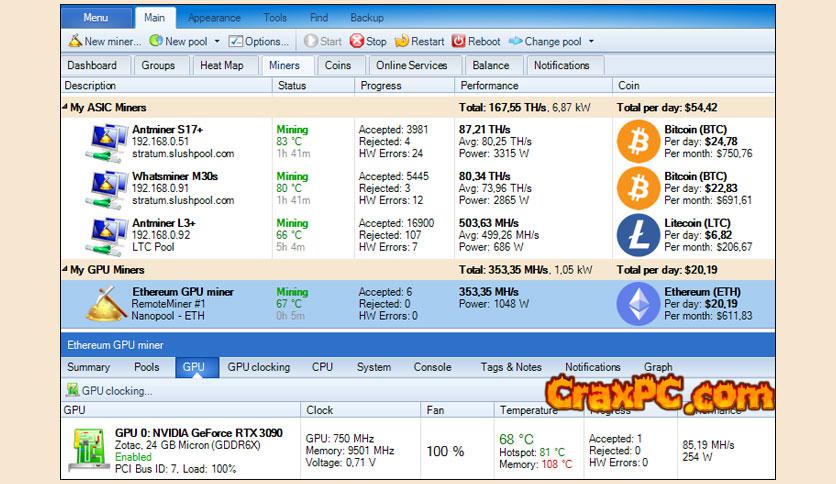
Task: Click the New miner pickaxe icon
Action: pos(75,41)
